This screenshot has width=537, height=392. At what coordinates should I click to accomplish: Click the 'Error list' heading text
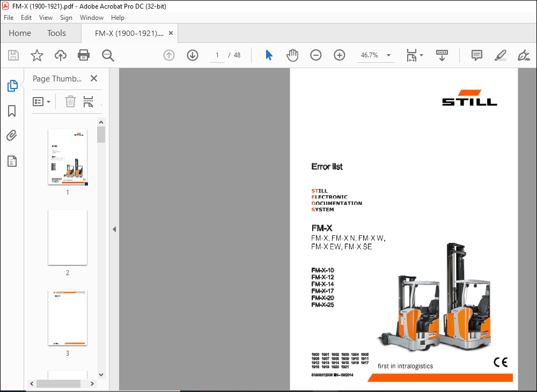327,167
